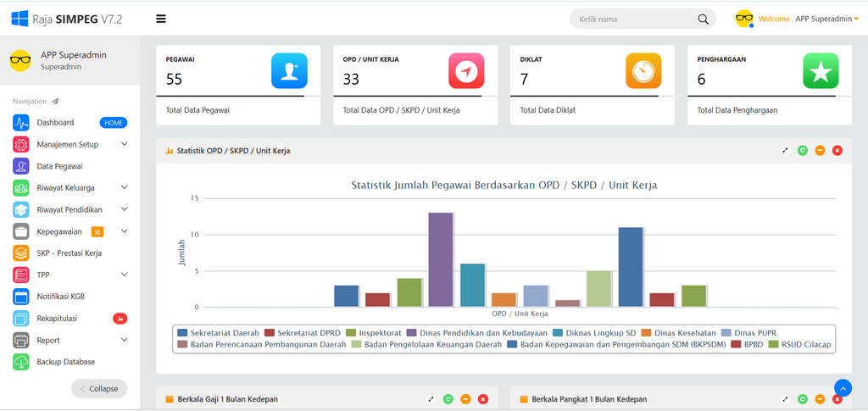Expand the Riwayat Keluarga submenu chevron
868x411 pixels.
125,187
